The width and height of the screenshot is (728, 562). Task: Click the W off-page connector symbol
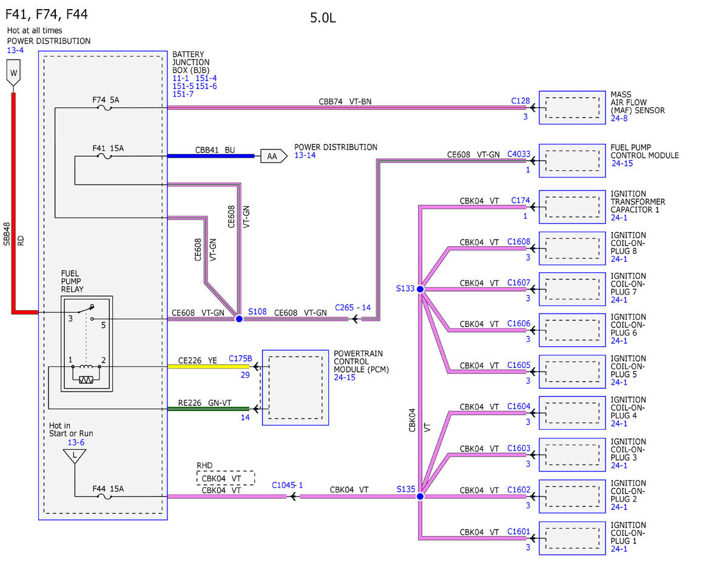13,74
